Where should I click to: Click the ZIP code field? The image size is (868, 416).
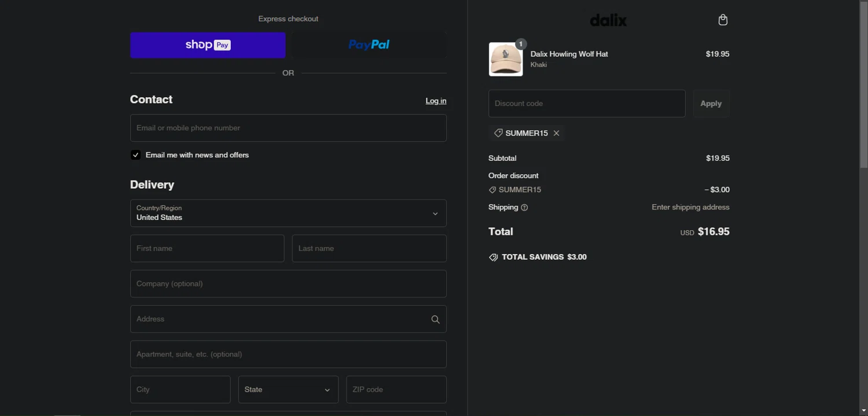396,389
